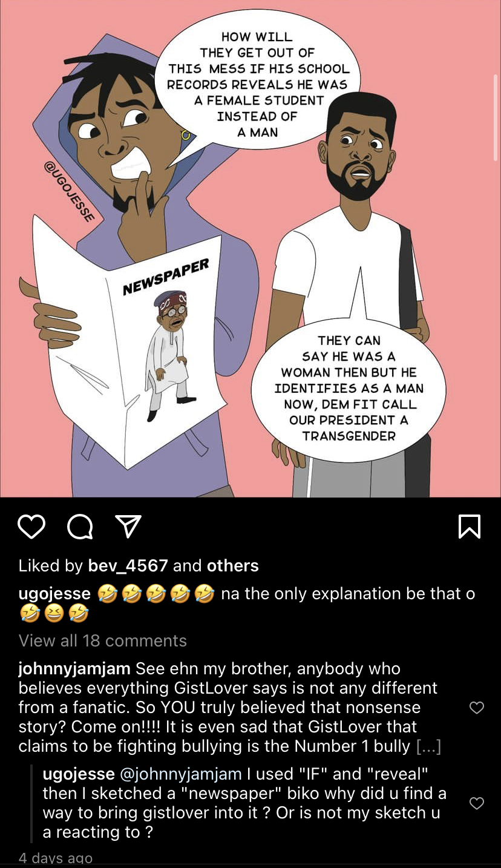The image size is (501, 868).
Task: Tap the @UGOJESSE watermark on the image
Action: 68,192
